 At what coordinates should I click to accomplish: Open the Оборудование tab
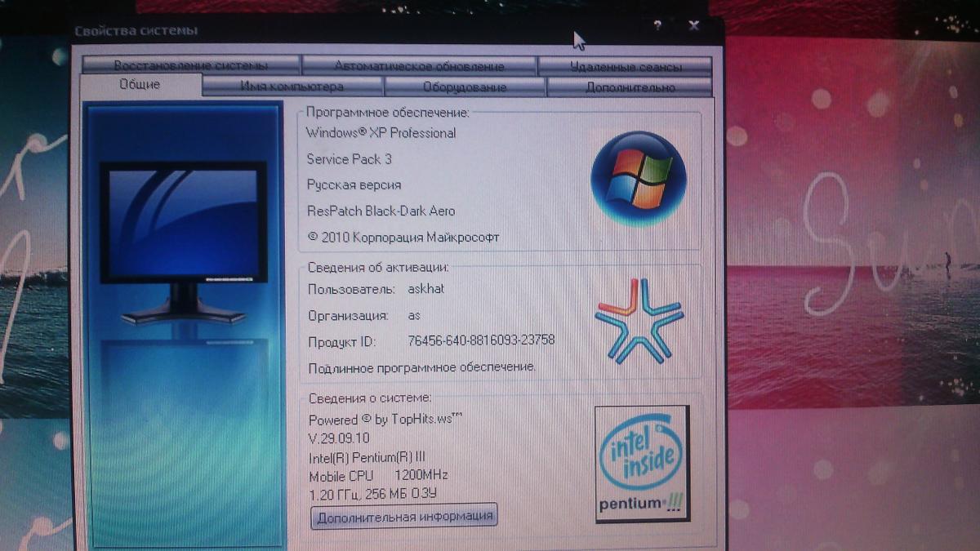click(x=465, y=87)
